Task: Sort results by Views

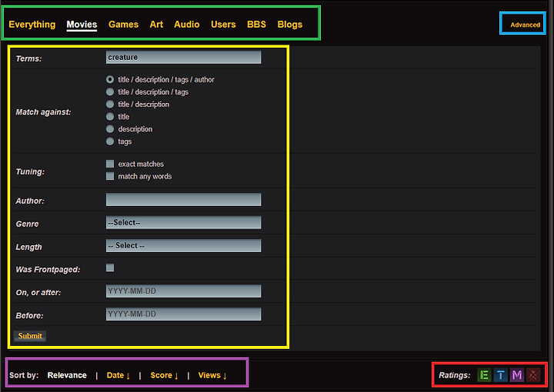Action: 212,375
